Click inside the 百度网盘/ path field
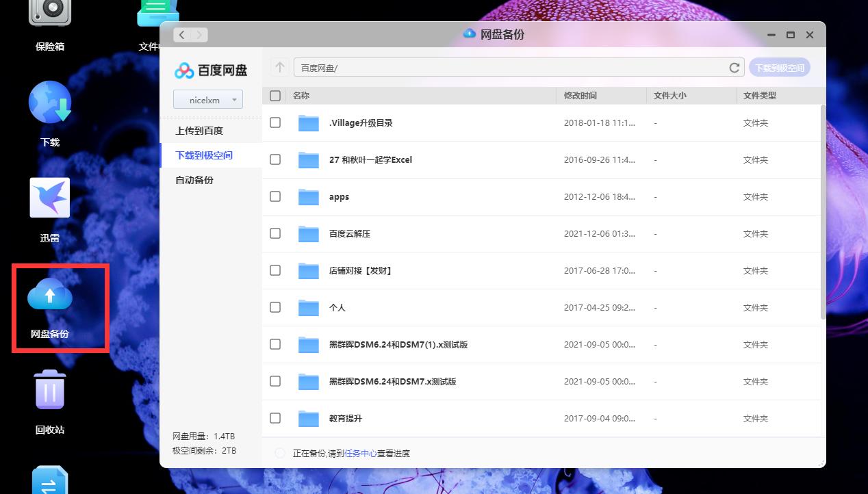Screen dimensions: 868x494 [x=479, y=67]
